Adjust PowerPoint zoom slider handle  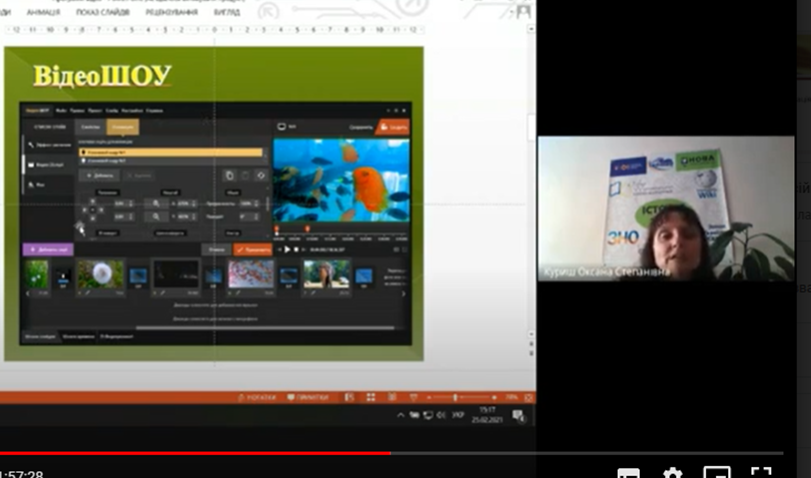click(455, 397)
